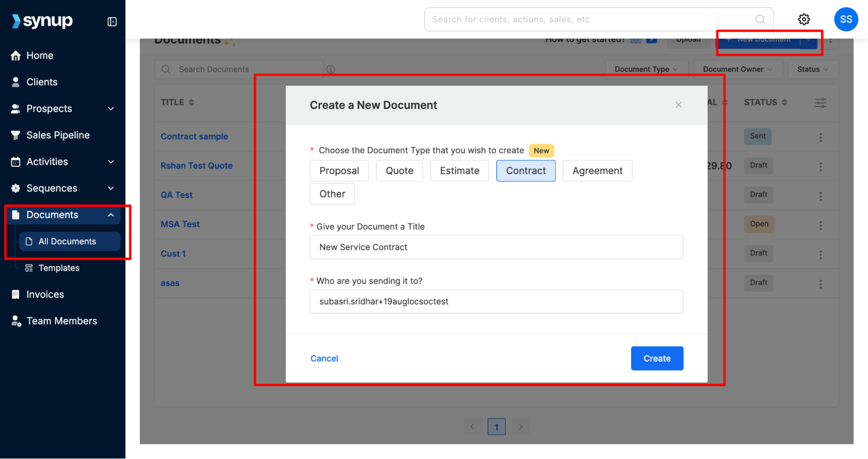Focus the Give your Document a Title field
This screenshot has width=868, height=459.
496,247
